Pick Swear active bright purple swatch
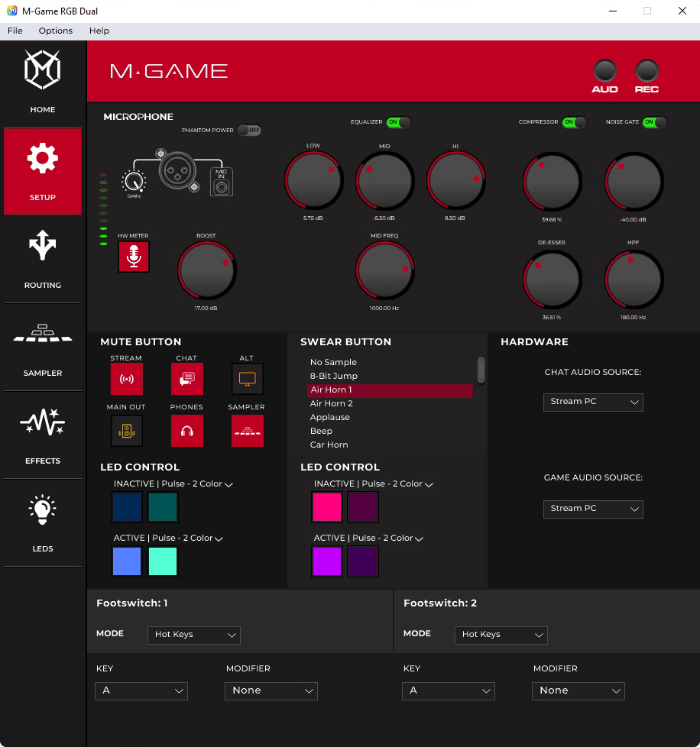The height and width of the screenshot is (747, 700). click(x=327, y=561)
